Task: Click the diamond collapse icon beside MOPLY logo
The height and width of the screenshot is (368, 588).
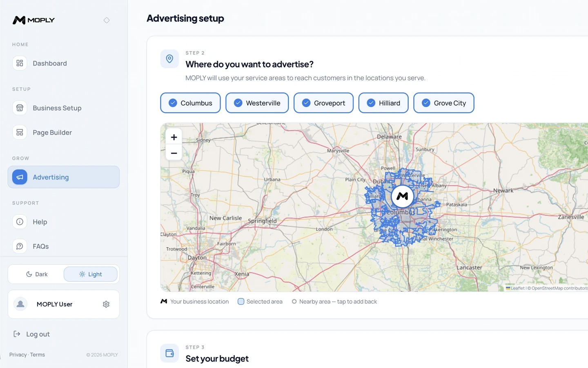Action: pyautogui.click(x=107, y=20)
